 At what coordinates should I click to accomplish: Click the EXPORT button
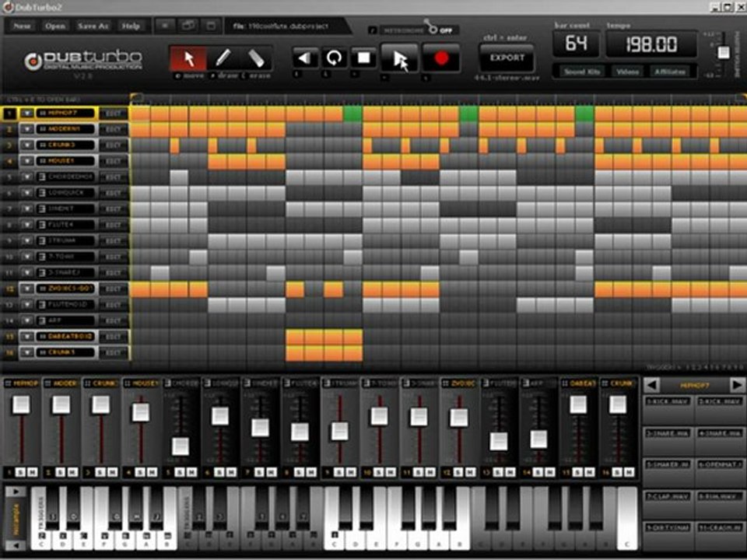[x=507, y=58]
